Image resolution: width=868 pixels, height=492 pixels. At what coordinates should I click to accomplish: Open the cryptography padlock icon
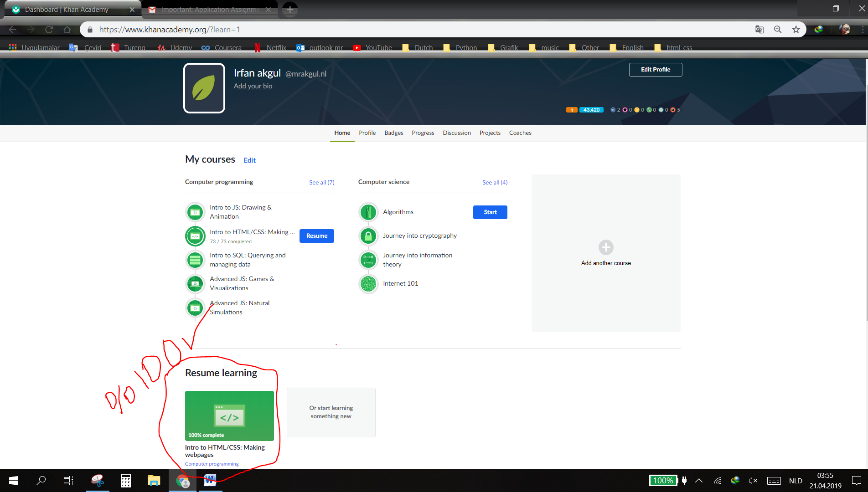(368, 236)
